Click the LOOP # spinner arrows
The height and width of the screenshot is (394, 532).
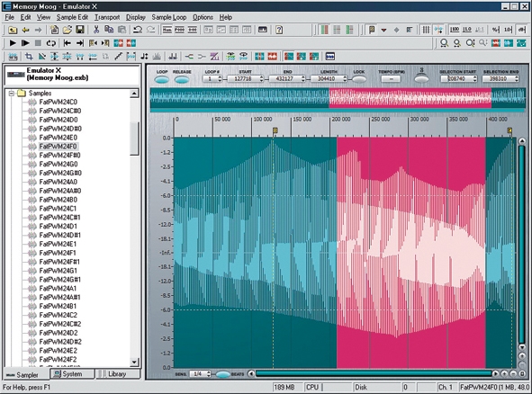(220, 78)
